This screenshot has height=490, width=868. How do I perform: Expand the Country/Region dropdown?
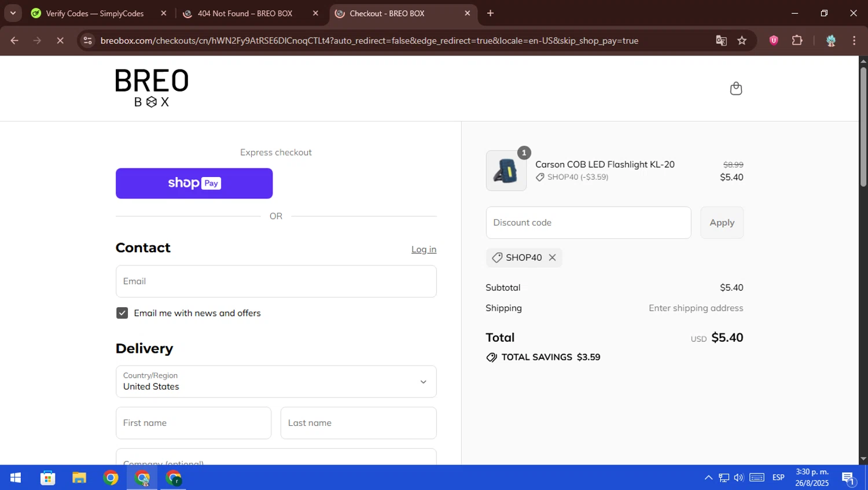[276, 381]
